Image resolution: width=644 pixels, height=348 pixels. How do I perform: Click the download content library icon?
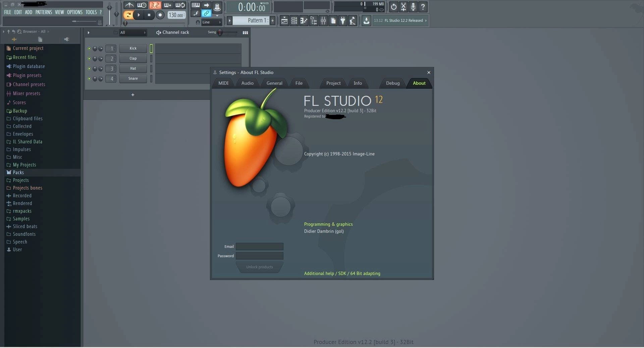point(366,21)
